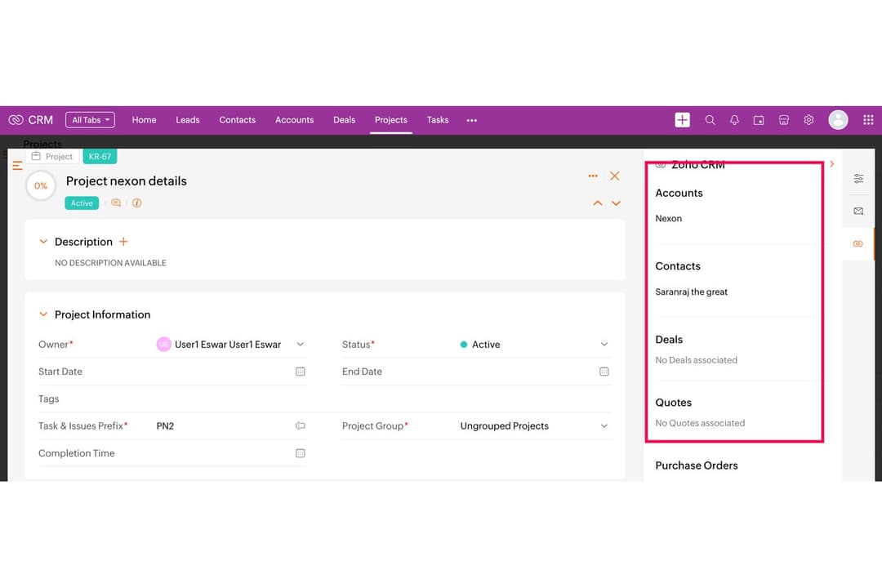882x588 pixels.
Task: Collapse the Project Information section
Action: [x=43, y=314]
